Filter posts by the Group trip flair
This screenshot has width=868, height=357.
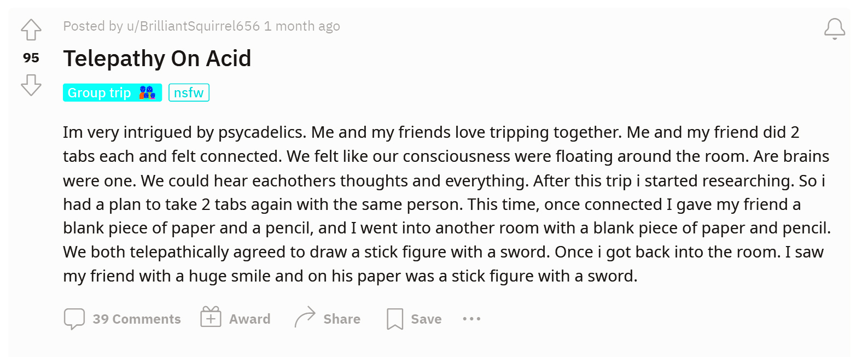point(98,92)
